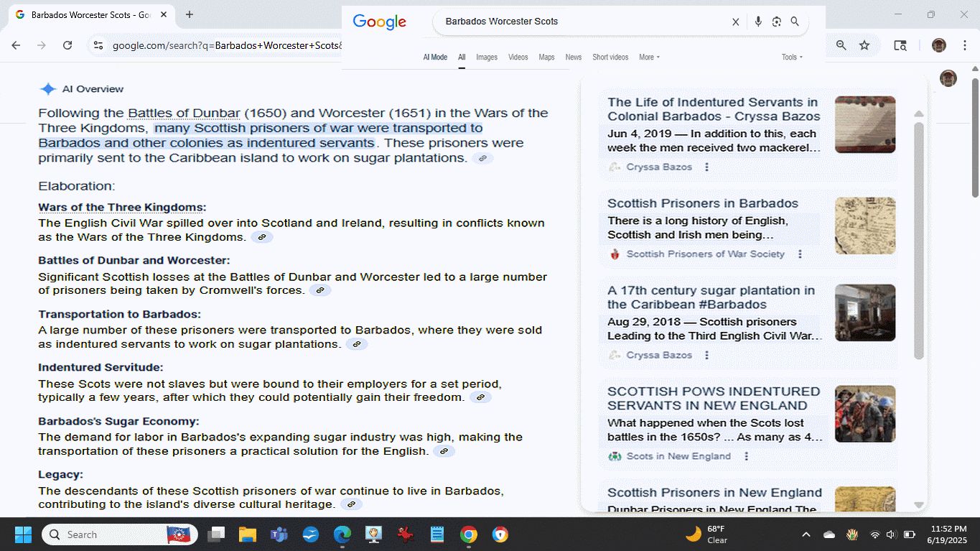The width and height of the screenshot is (980, 551).
Task: Click the magnifier search submit icon
Action: [x=795, y=22]
